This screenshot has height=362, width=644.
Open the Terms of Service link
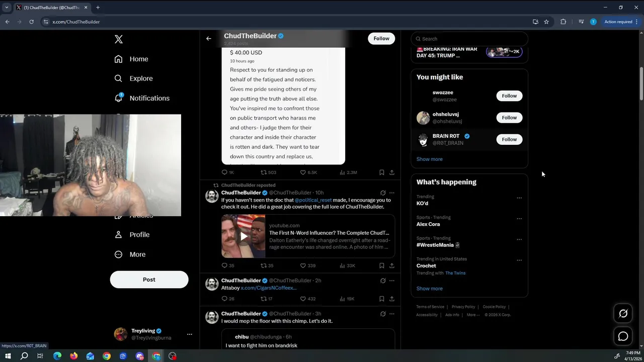[430, 307]
